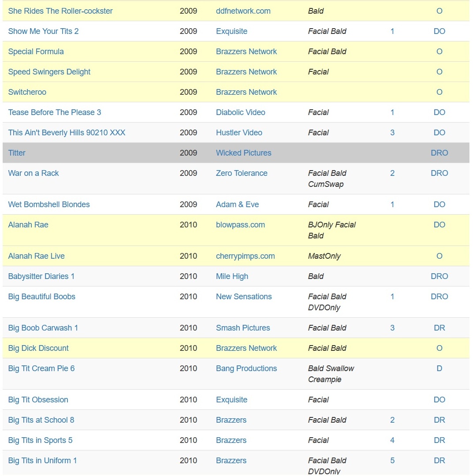476x476 pixels.
Task: Click the "cherrypimps.com" site link
Action: point(245,256)
